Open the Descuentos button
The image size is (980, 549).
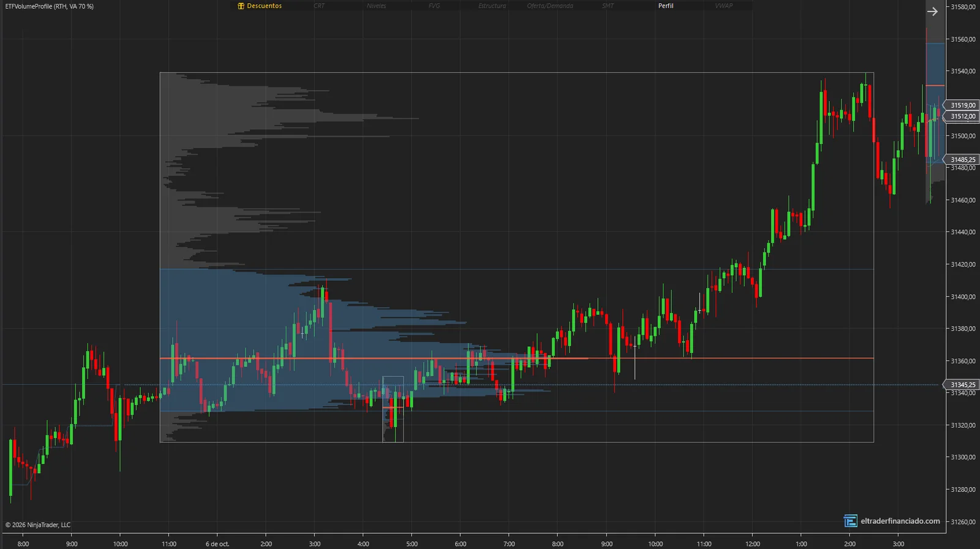(260, 6)
